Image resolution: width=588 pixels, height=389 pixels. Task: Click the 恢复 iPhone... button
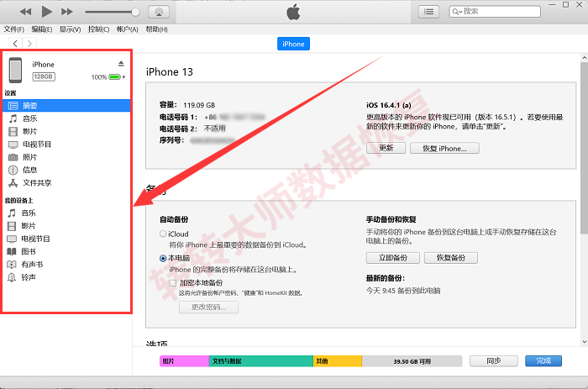[x=444, y=148]
